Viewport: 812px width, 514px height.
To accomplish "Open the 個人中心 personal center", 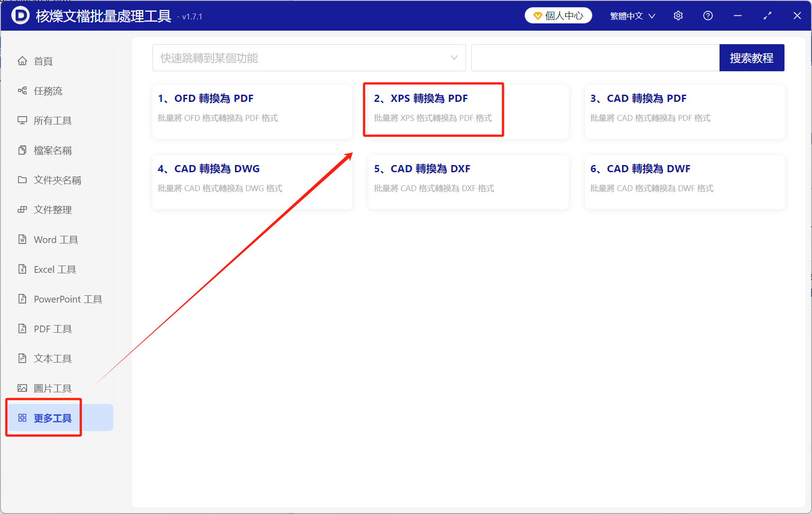I will pos(558,15).
